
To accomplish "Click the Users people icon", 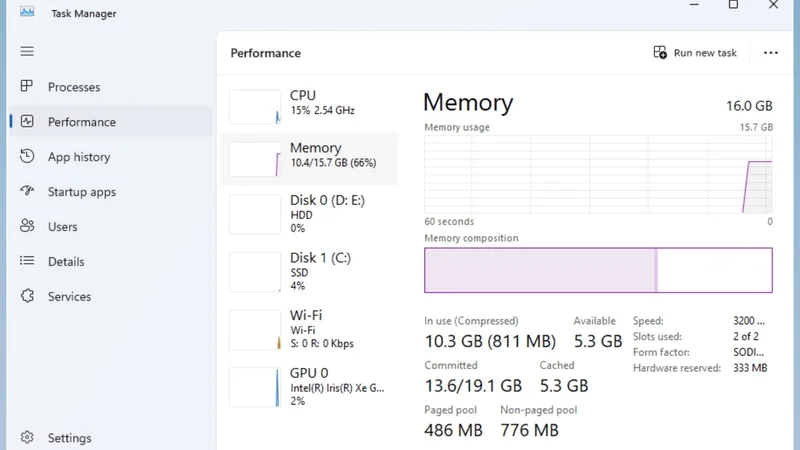I will [27, 226].
